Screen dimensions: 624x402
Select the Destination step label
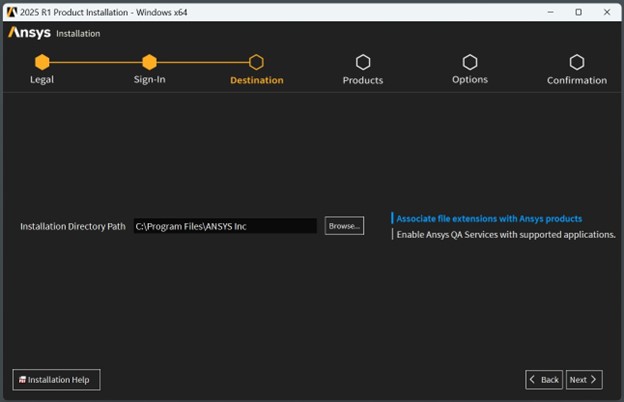point(257,80)
